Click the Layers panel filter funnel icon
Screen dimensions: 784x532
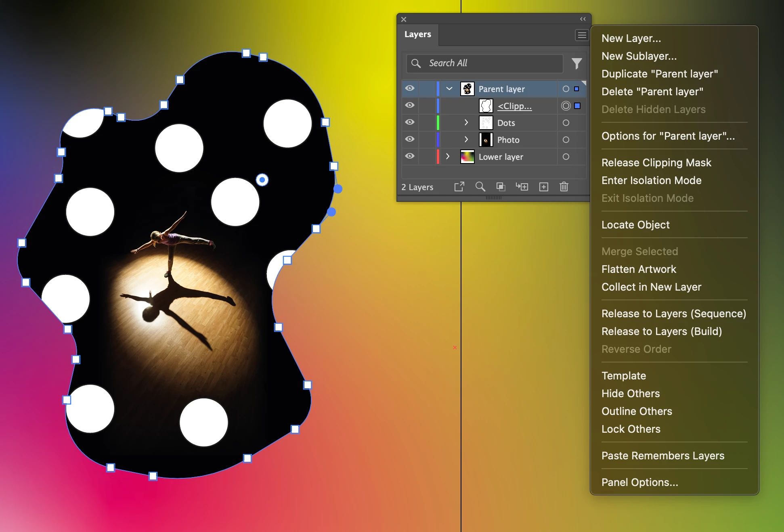(576, 63)
